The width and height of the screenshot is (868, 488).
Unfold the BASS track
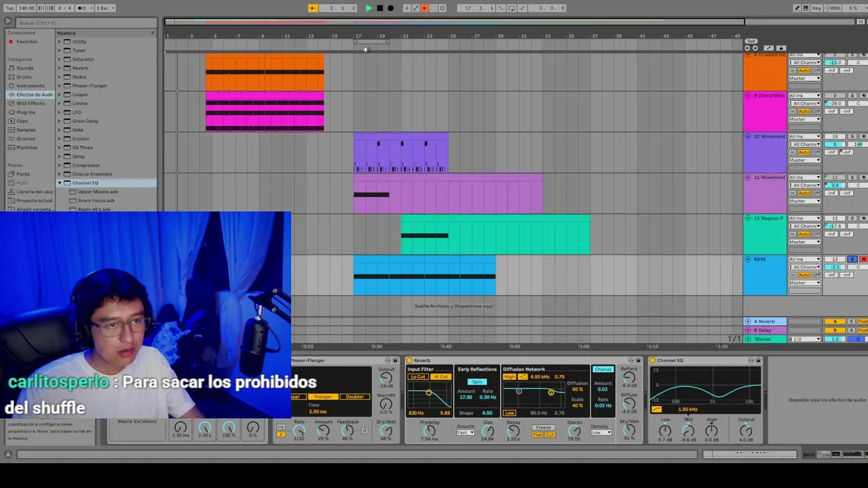(x=748, y=259)
